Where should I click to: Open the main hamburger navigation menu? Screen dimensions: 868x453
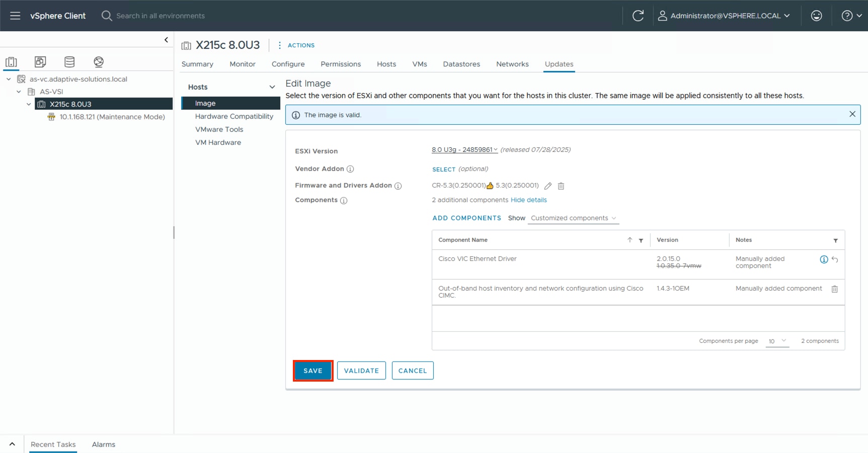[15, 16]
